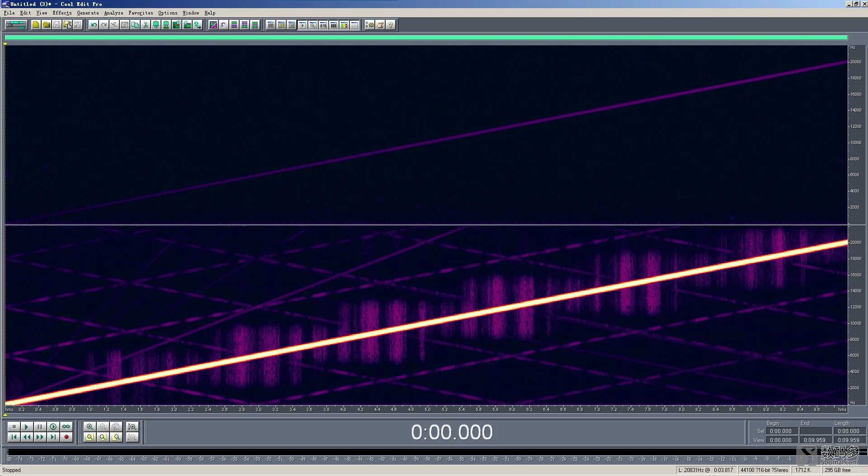
Task: Open a file with the folder icon
Action: 46,25
